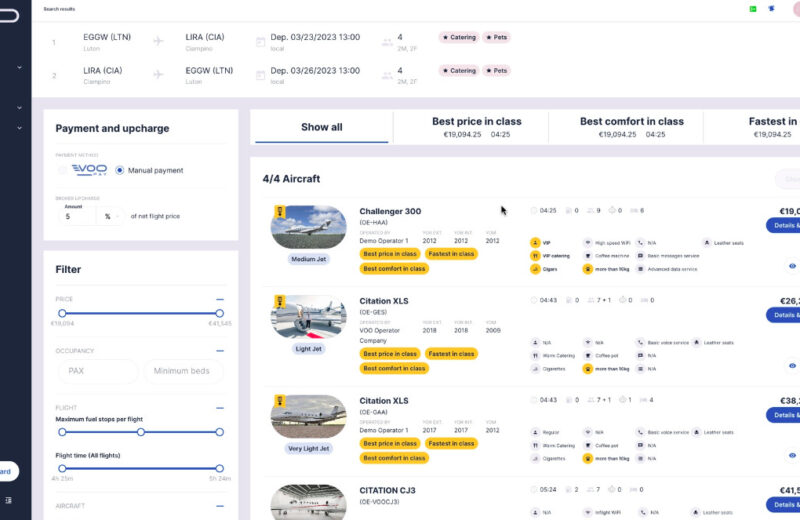Open Details for Citation XLS (OE-GES)
Image resolution: width=800 pixels, height=520 pixels.
[x=783, y=315]
